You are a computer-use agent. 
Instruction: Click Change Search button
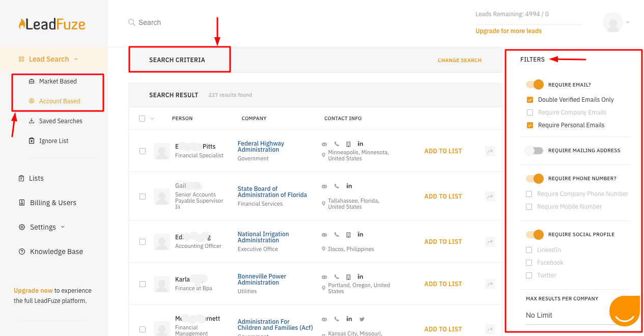460,61
